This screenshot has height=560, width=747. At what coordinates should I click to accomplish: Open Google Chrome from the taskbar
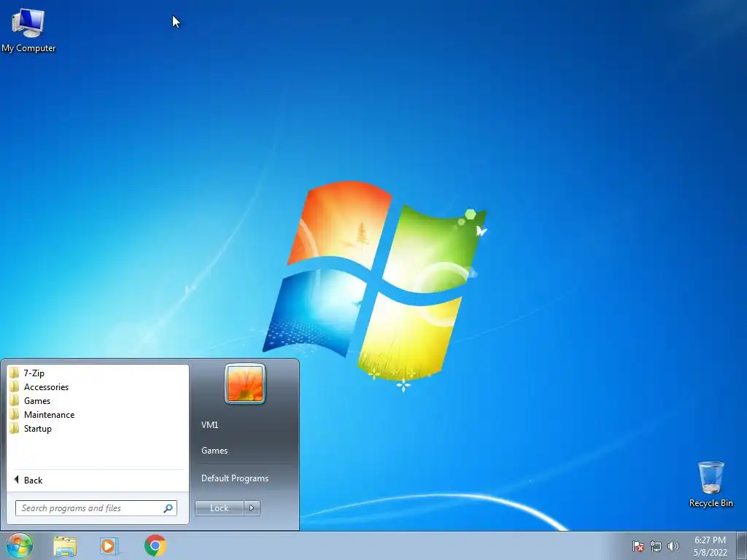(155, 545)
